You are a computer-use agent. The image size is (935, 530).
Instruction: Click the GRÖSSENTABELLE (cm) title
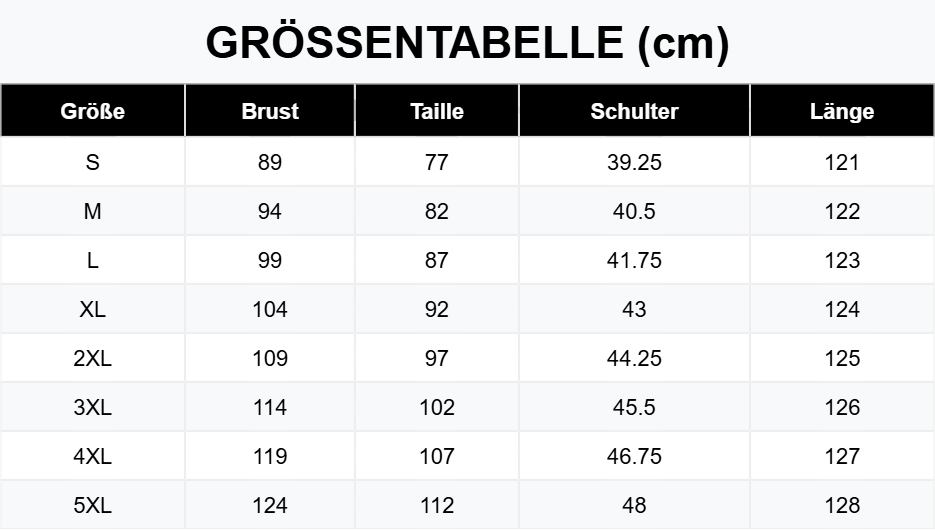point(468,43)
